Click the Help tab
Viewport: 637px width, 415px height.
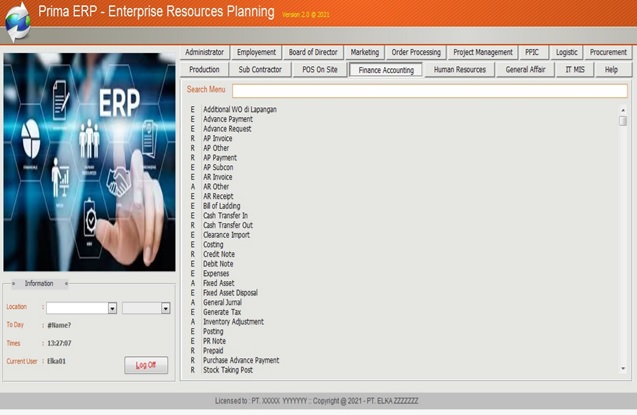click(x=611, y=70)
